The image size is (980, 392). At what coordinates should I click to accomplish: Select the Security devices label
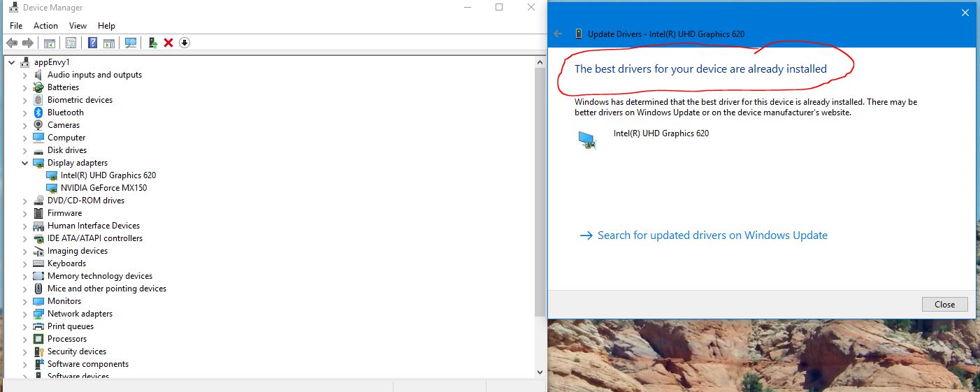tap(77, 351)
